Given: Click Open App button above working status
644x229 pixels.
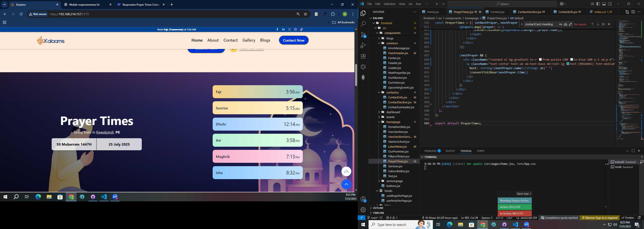Looking at the screenshot, I should coord(524,194).
